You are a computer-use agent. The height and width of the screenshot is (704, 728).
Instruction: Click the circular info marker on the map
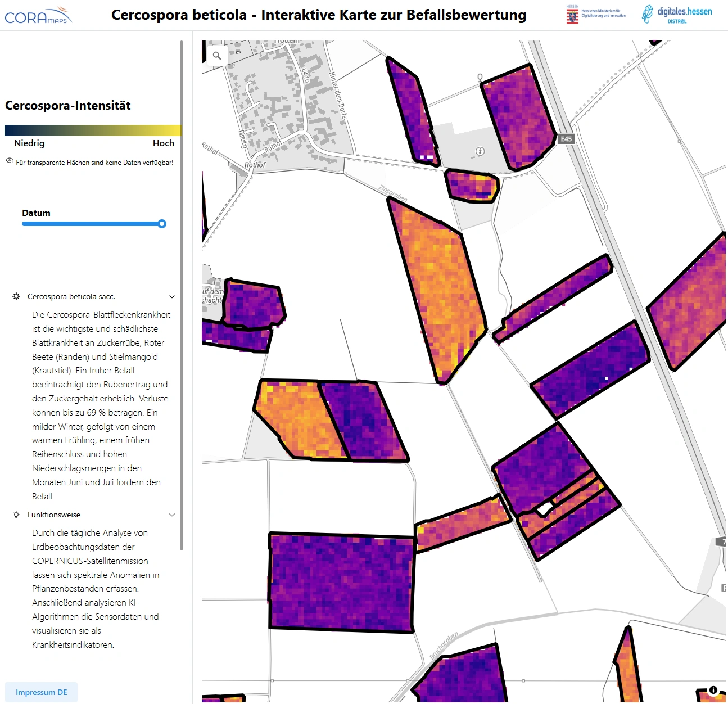pos(480,151)
